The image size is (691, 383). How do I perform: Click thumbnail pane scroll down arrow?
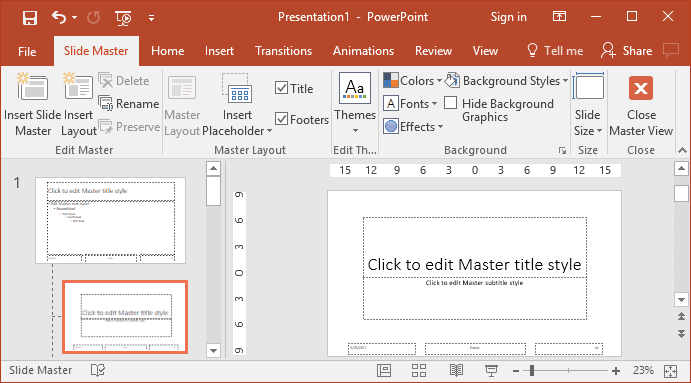coord(213,351)
